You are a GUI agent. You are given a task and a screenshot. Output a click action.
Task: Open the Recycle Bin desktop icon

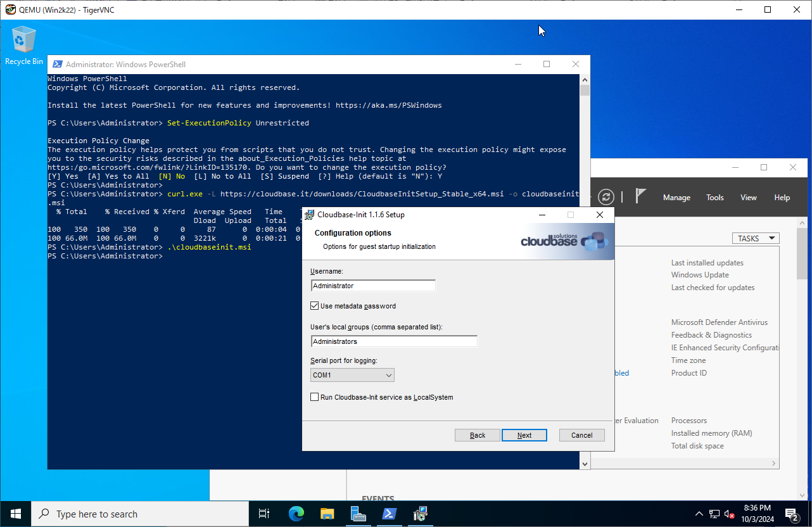coord(24,46)
